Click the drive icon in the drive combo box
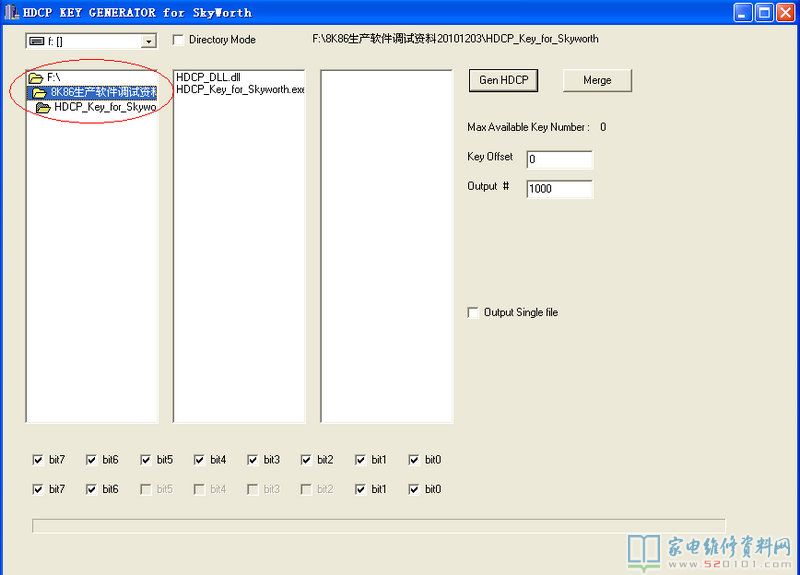800x575 pixels. (x=37, y=41)
